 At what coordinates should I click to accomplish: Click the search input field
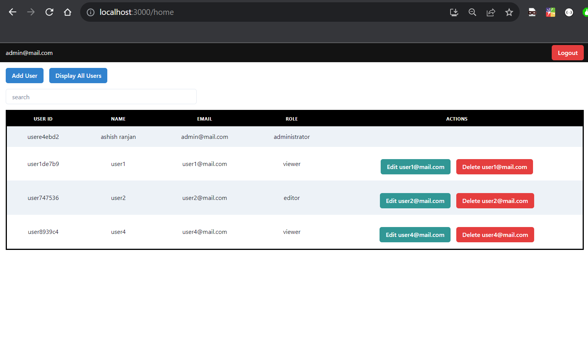pyautogui.click(x=101, y=97)
